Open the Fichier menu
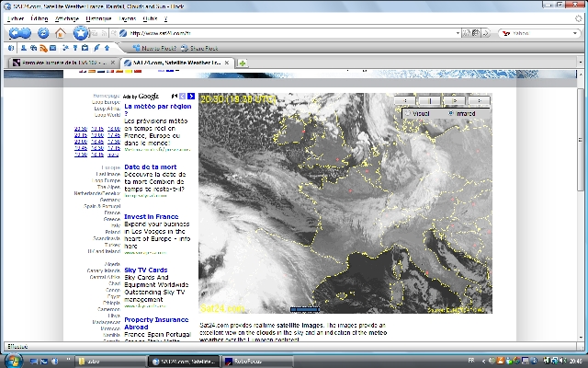Image resolution: width=588 pixels, height=368 pixels. point(16,18)
